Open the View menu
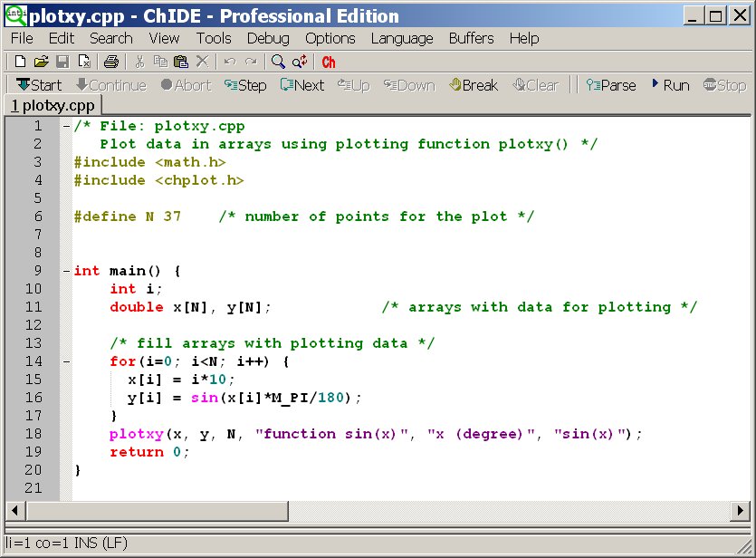 (164, 38)
